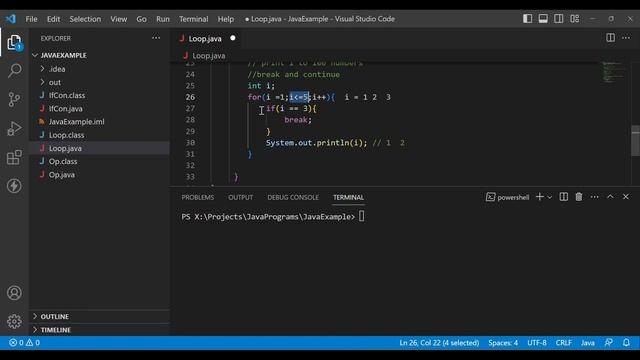This screenshot has width=640, height=360.
Task: Click the Ln 26, Col 22 status entry
Action: [439, 343]
